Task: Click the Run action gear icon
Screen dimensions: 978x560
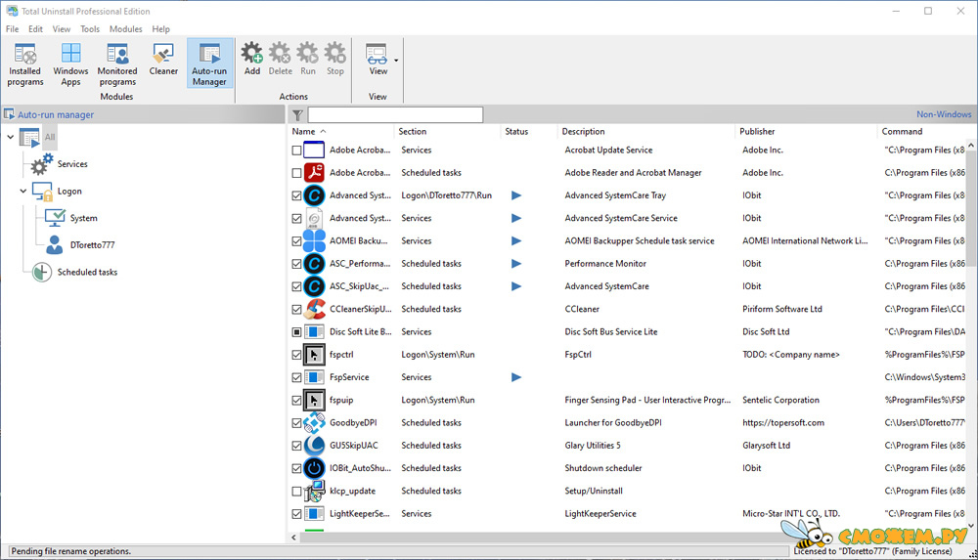Action: pos(307,54)
